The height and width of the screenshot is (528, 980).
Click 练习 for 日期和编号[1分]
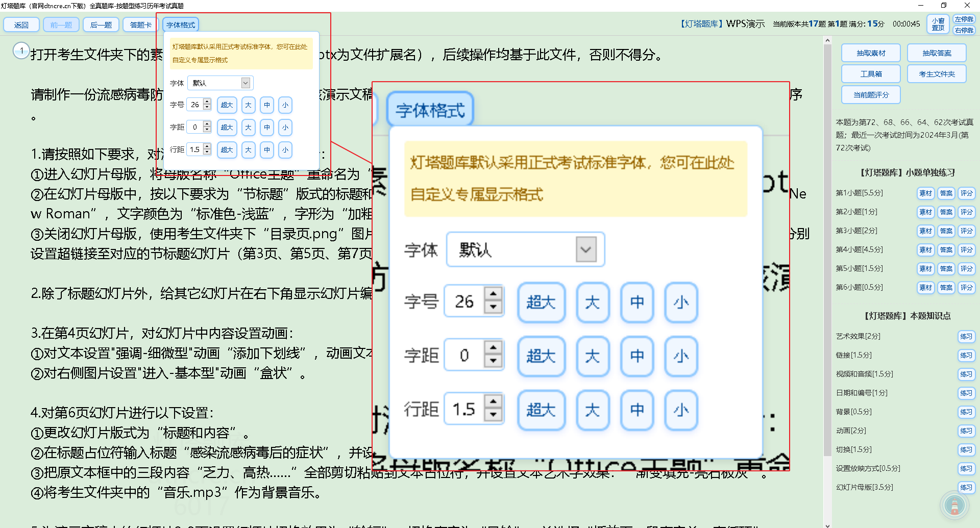(966, 393)
